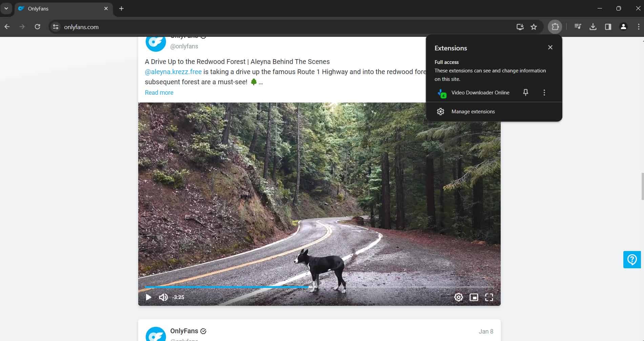Click the browser forward arrow
644x341 pixels.
[x=22, y=27]
